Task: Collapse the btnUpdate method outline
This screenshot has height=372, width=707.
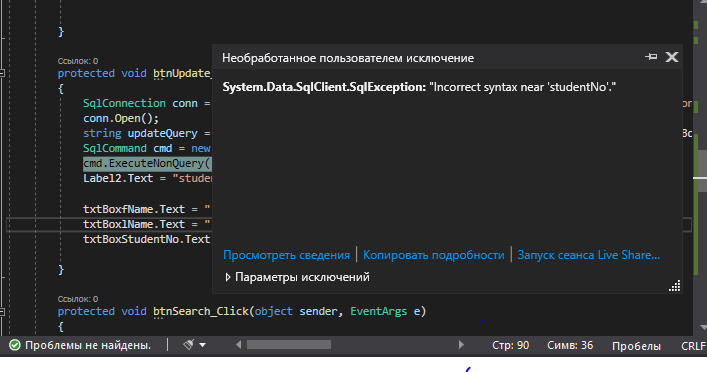Action: click(x=2, y=73)
